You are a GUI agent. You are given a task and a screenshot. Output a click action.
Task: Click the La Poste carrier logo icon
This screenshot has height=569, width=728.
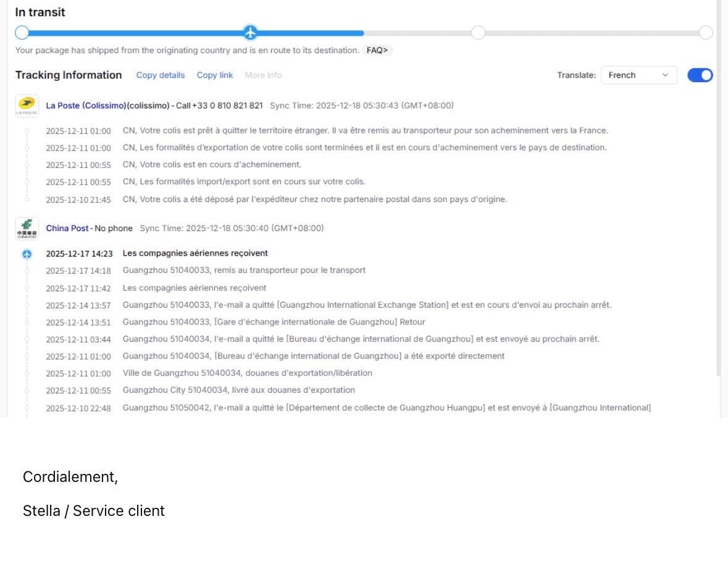click(x=27, y=105)
